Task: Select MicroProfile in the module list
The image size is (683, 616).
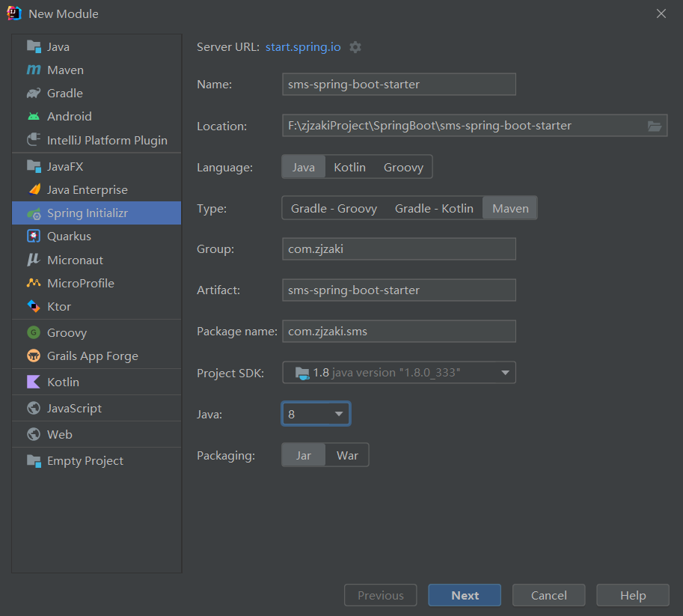Action: pyautogui.click(x=97, y=283)
